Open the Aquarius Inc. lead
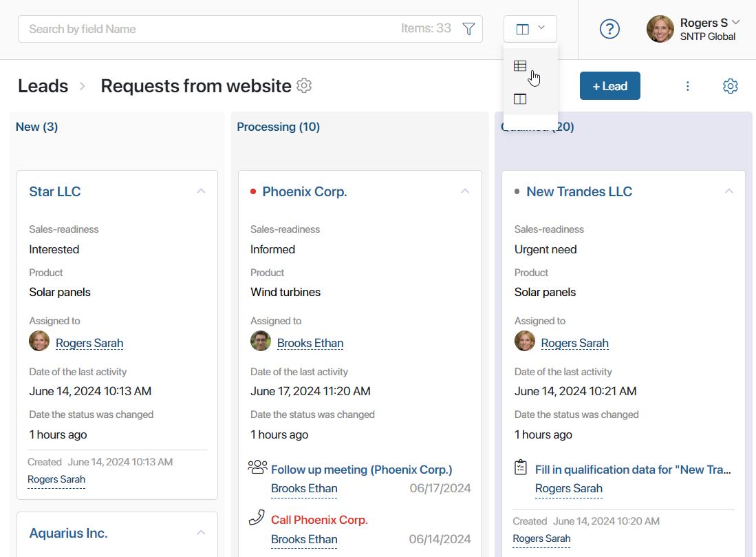The width and height of the screenshot is (756, 557). click(x=69, y=533)
